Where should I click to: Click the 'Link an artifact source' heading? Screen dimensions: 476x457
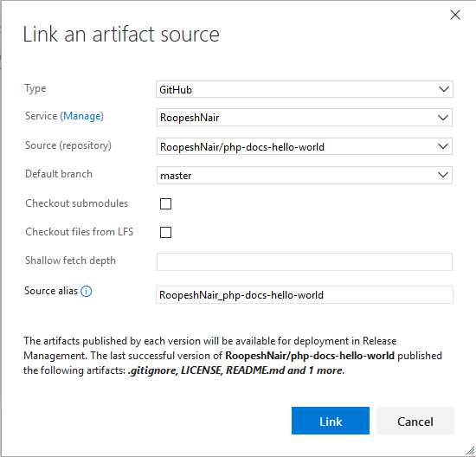(x=121, y=34)
